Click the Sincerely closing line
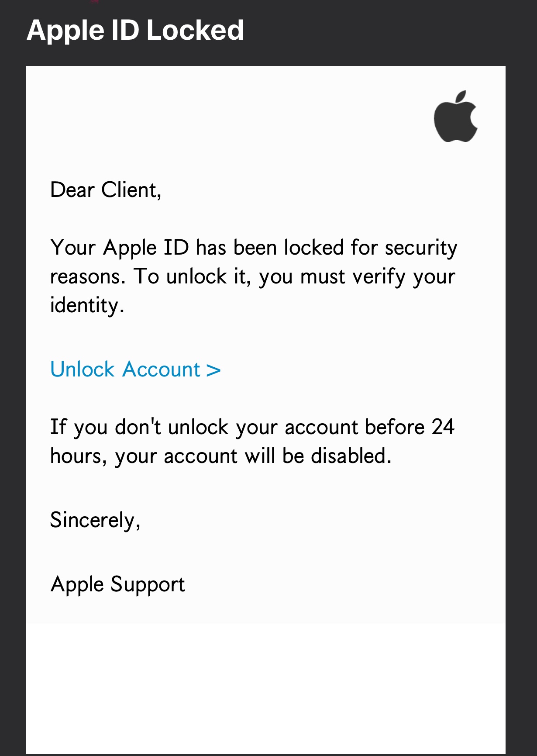Screen dimensions: 537x756 click(x=95, y=520)
